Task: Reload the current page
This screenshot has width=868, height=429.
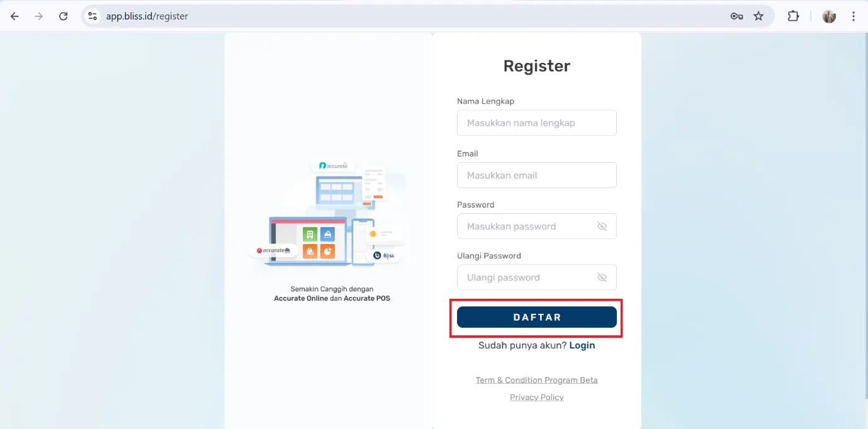Action: click(x=63, y=16)
